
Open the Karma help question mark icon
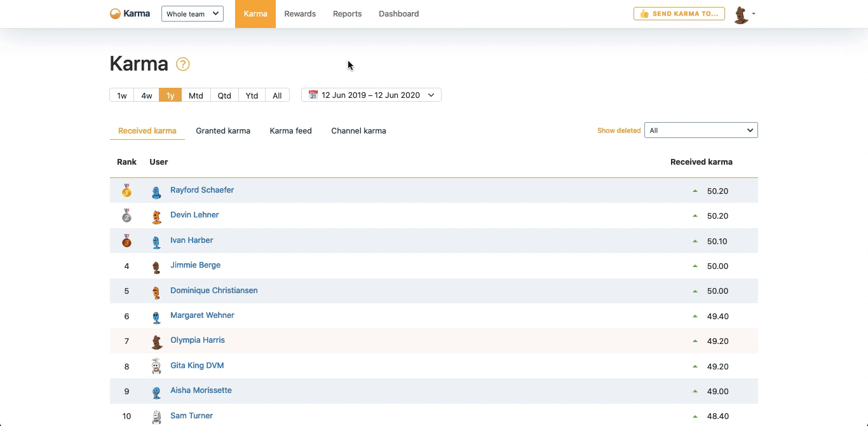(x=183, y=64)
